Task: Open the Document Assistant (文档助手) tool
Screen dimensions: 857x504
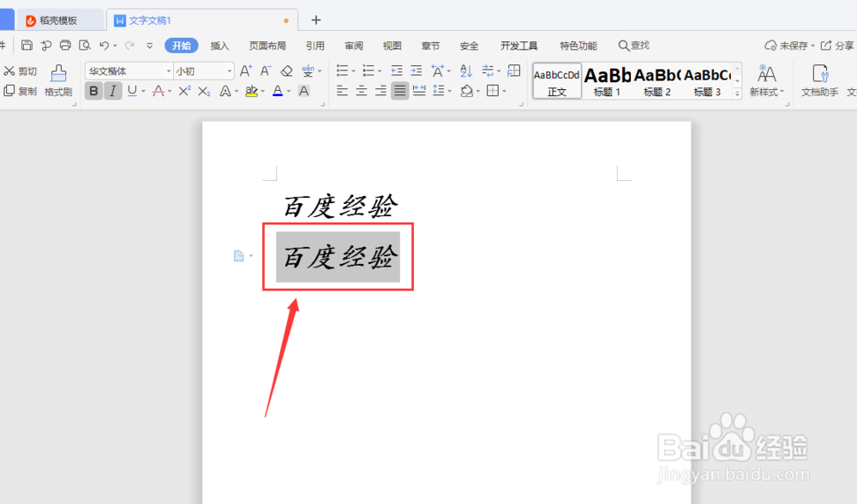Action: coord(820,81)
